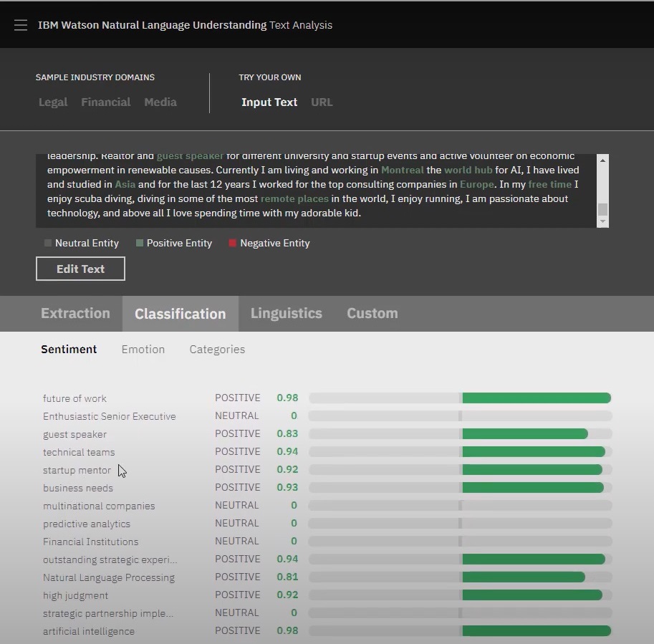Image resolution: width=654 pixels, height=644 pixels.
Task: Switch to URL input mode
Action: coord(322,102)
